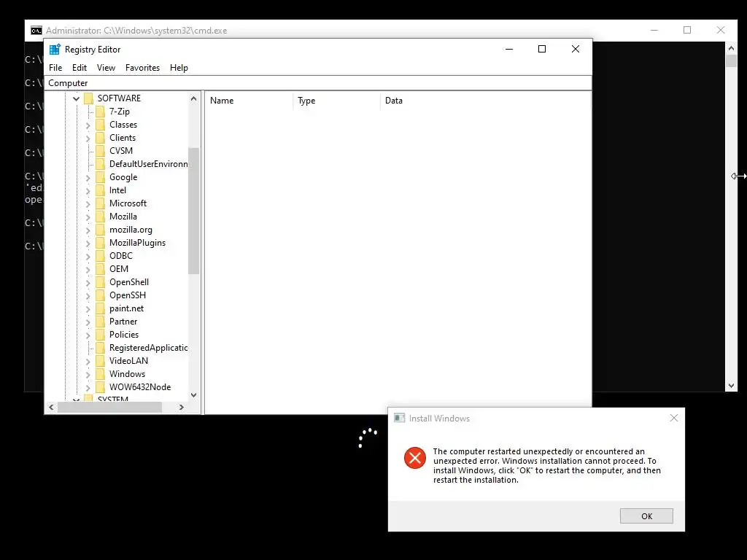
Task: Click the tree horizontal scroll right arrow
Action: (x=181, y=407)
